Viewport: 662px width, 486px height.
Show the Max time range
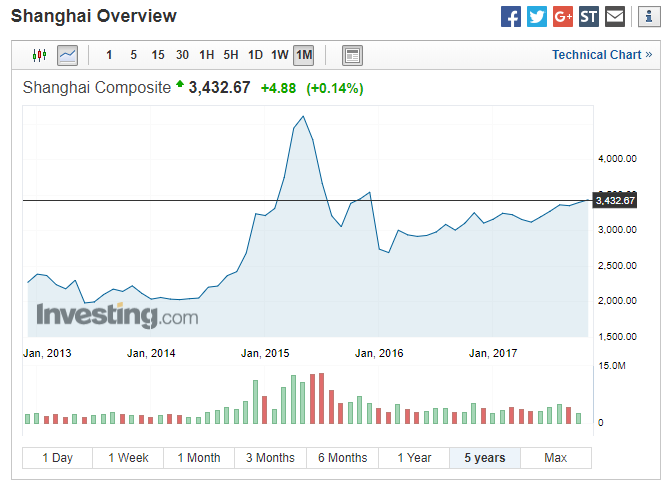[555, 458]
